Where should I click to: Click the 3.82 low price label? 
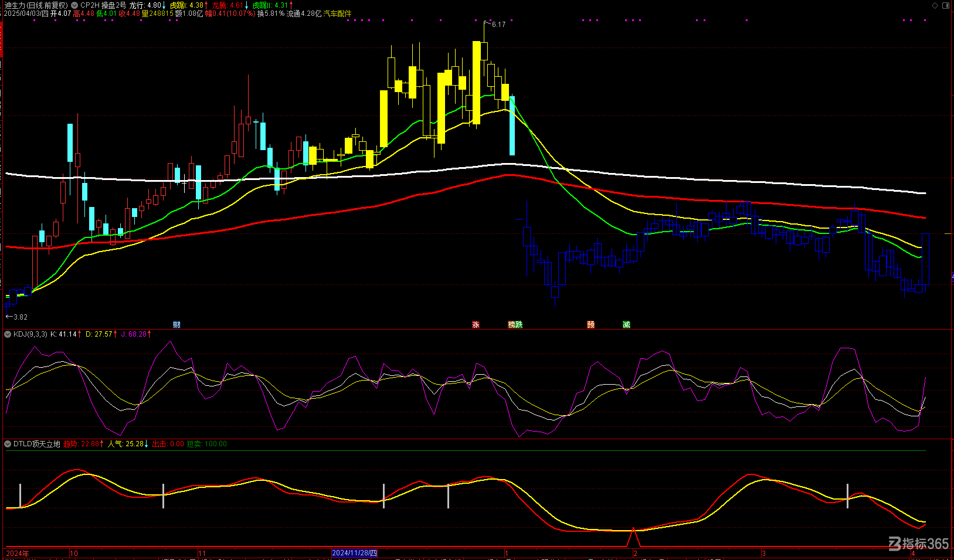coord(20,317)
